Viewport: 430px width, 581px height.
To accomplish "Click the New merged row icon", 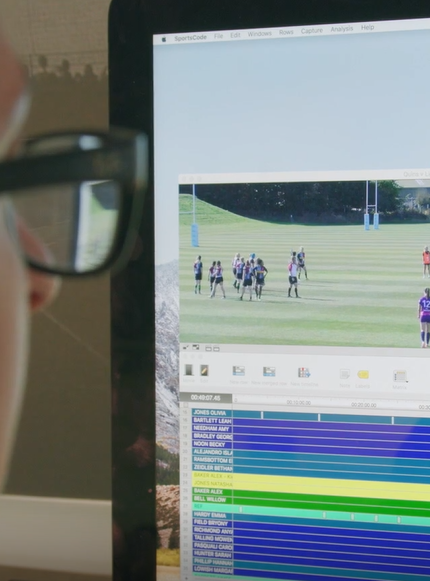I will tap(269, 372).
